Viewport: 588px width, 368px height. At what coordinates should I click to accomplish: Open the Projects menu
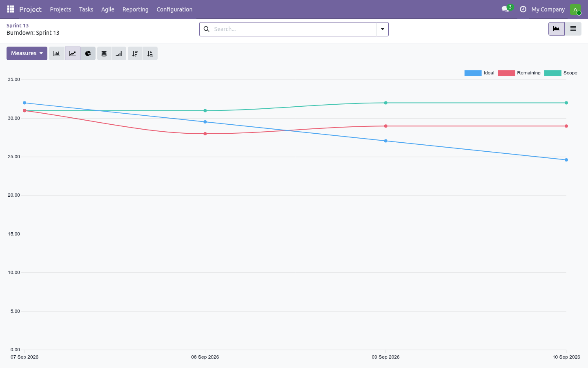[x=60, y=9]
